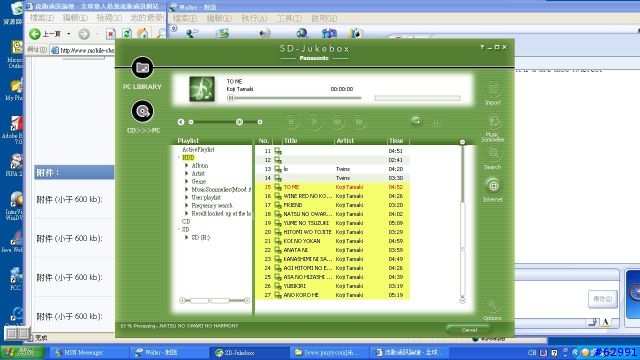
Task: Expand the Album tree node
Action: point(187,165)
